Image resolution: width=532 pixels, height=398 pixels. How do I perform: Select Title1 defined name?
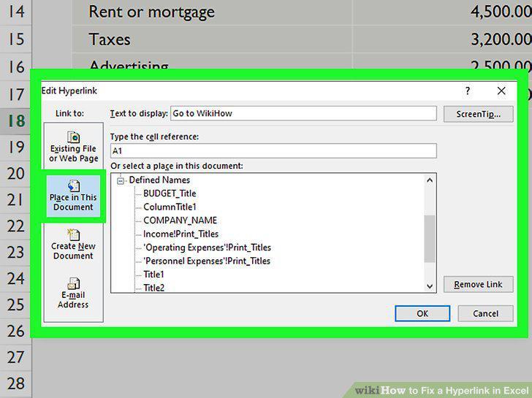pyautogui.click(x=153, y=275)
